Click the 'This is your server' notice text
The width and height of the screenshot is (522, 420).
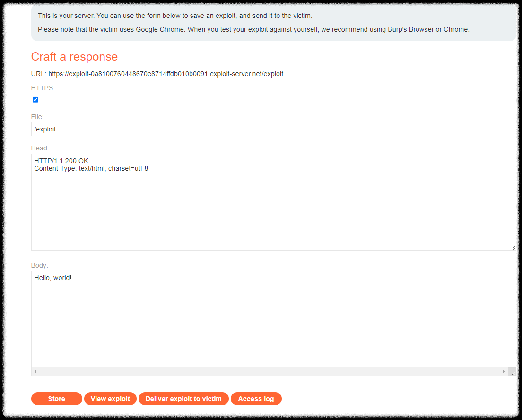tap(175, 16)
